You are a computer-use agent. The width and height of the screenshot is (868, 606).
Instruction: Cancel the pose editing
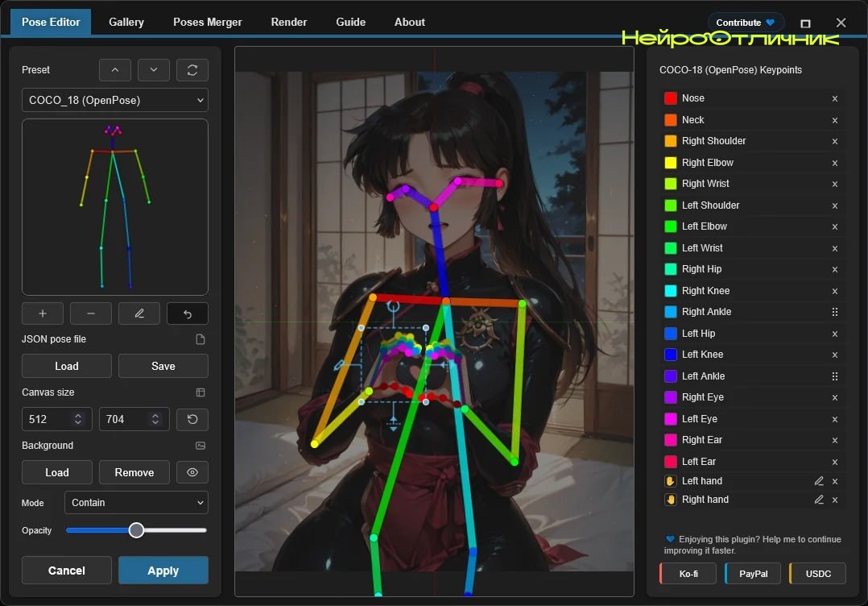[x=66, y=571]
